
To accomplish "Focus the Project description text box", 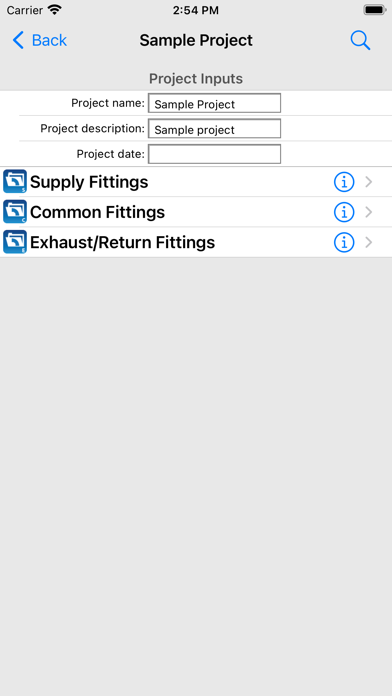I will (x=214, y=129).
